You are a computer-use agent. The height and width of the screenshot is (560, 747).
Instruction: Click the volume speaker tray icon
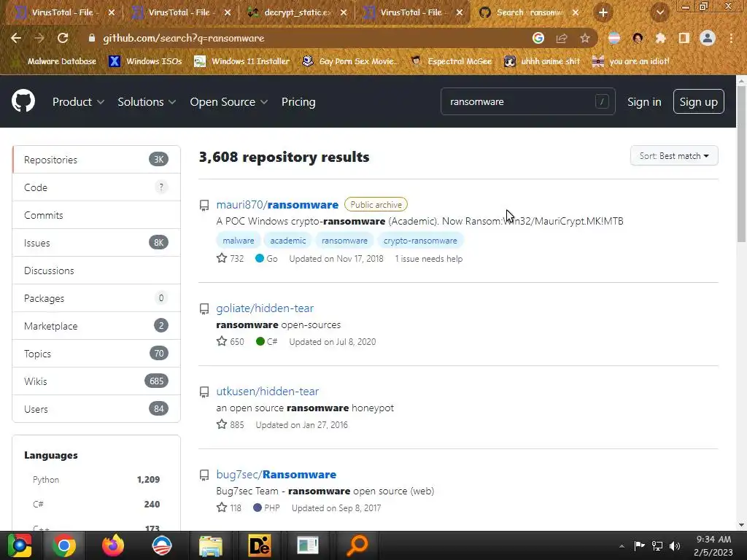[675, 545]
